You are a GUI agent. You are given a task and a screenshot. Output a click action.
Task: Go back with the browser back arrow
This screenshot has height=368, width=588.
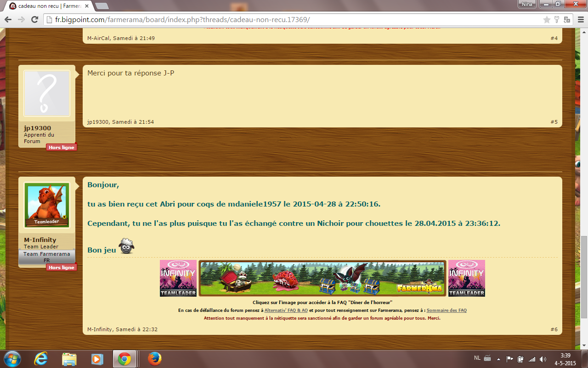(x=8, y=20)
